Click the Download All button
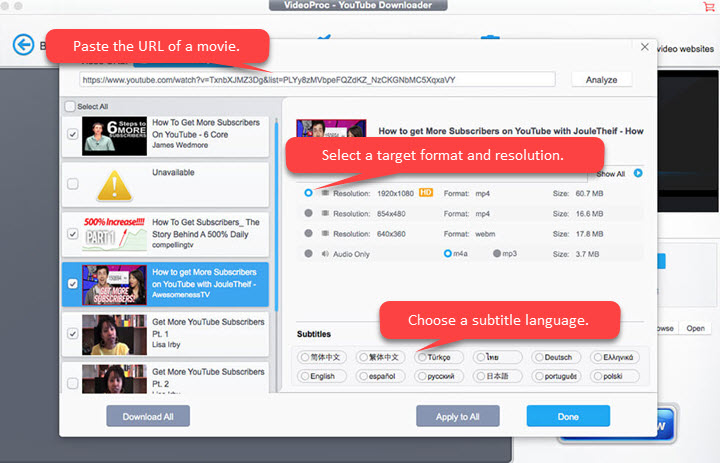720x463 pixels. point(148,416)
